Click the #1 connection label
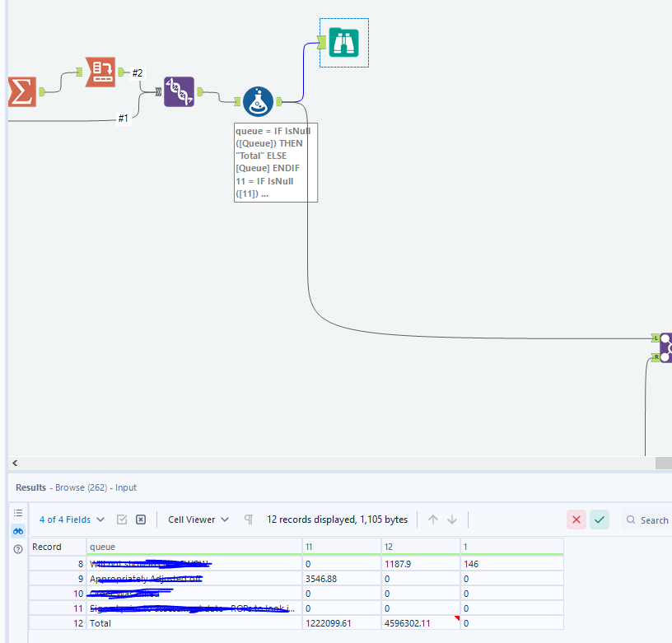 click(x=123, y=119)
